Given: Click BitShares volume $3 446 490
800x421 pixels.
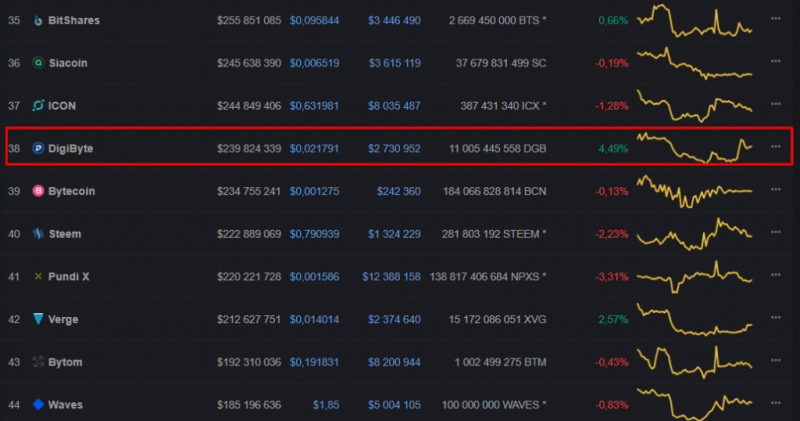Looking at the screenshot, I should point(394,20).
